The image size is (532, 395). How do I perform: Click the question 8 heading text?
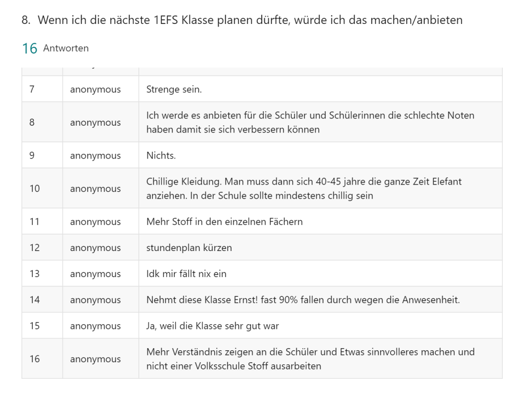[x=242, y=20]
